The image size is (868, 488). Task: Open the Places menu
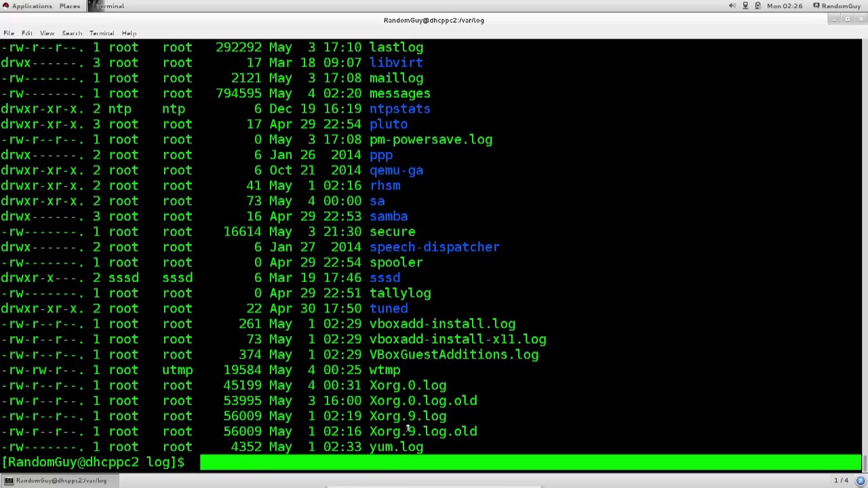click(x=70, y=6)
